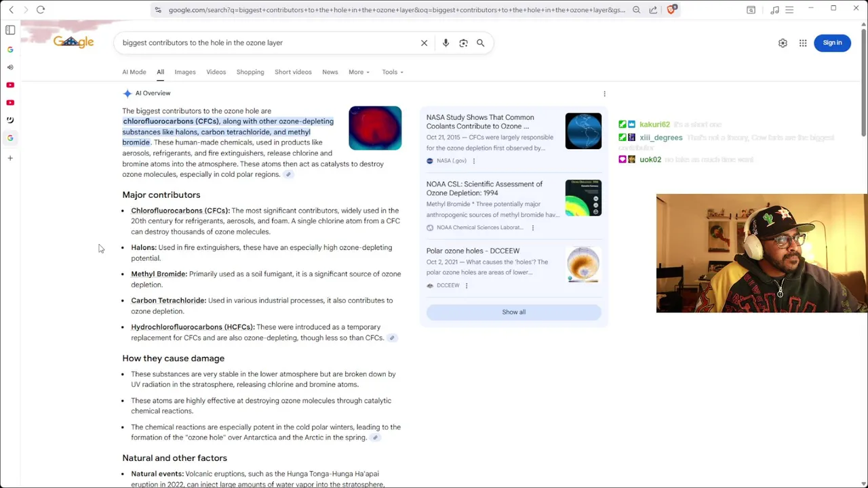This screenshot has width=868, height=488.
Task: Expand the More search filter dropdown
Action: click(359, 72)
